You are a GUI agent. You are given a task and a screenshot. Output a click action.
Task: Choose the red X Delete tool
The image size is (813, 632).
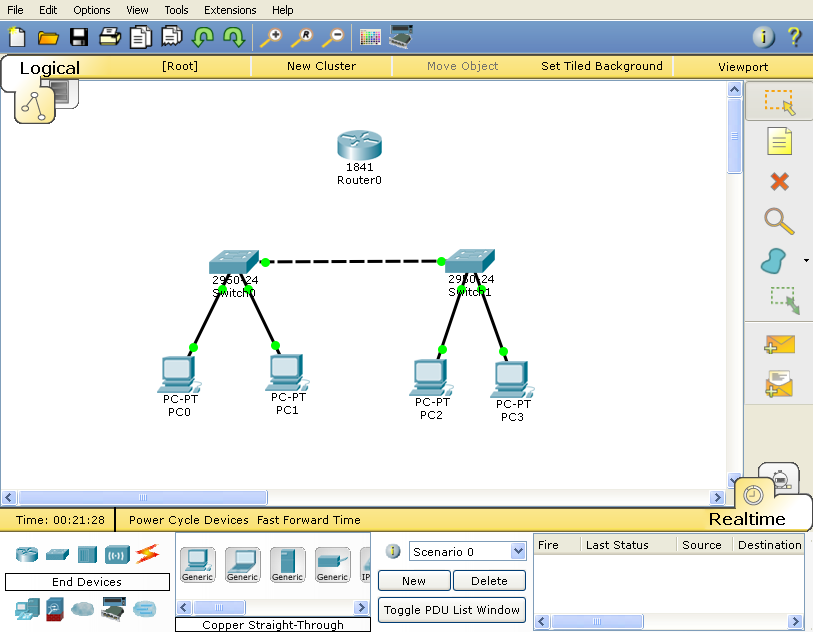click(x=779, y=181)
